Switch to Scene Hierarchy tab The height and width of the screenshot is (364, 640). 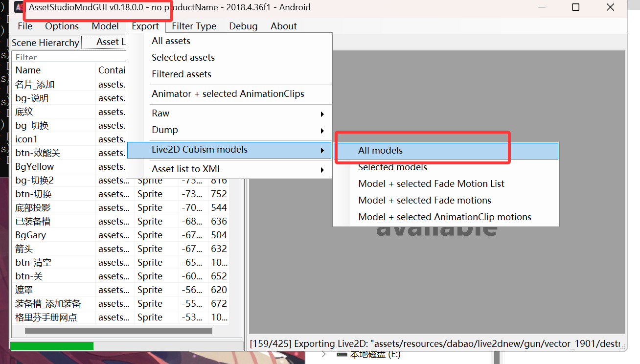(45, 43)
